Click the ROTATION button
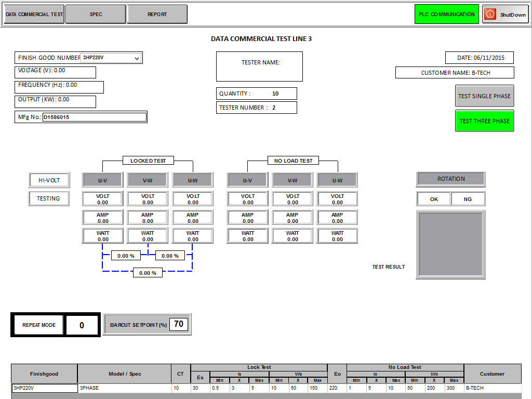The height and width of the screenshot is (399, 532). pos(450,179)
